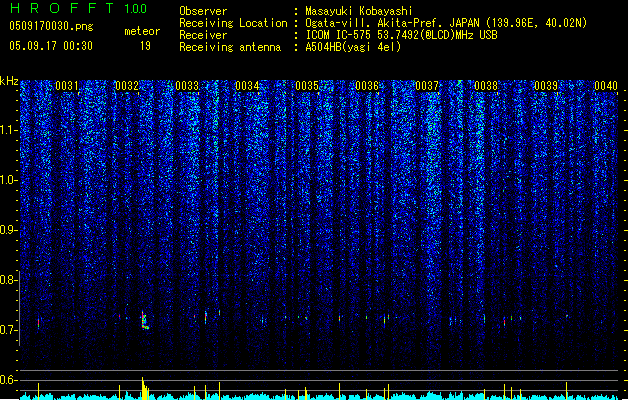This screenshot has width=629, height=400.
Task: Click the 0037 time marker
Action: pyautogui.click(x=427, y=86)
